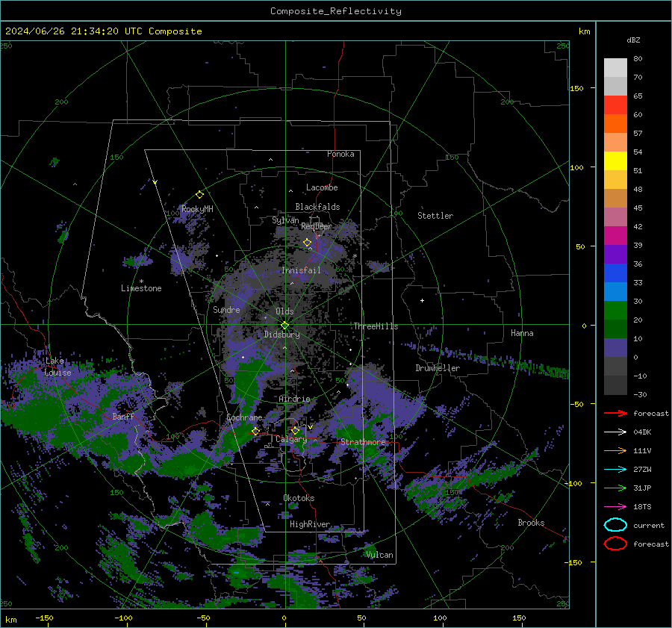Click the yellow diamond marker at Red Deer
672x628 pixels.
point(308,243)
